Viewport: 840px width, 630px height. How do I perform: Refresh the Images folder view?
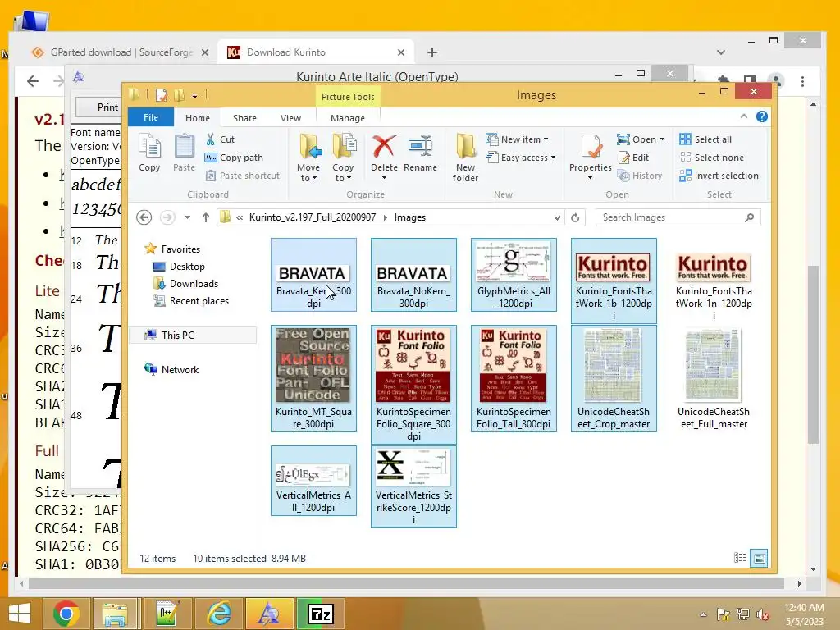tap(575, 217)
